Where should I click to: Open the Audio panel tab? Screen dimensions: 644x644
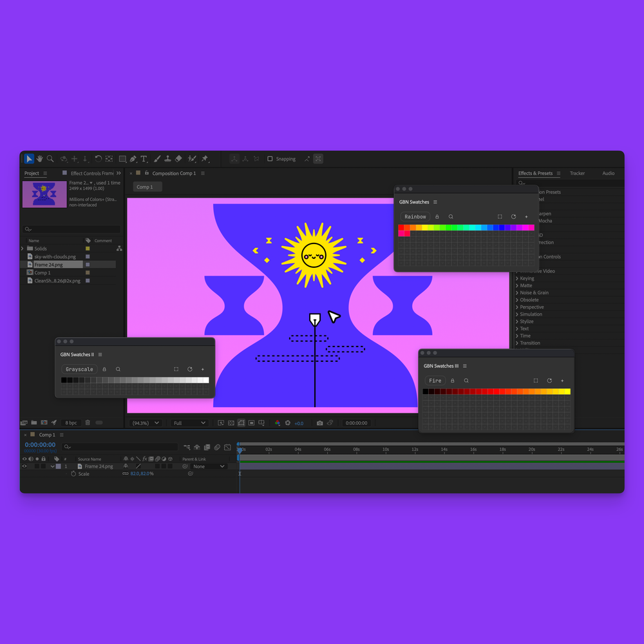click(x=608, y=173)
